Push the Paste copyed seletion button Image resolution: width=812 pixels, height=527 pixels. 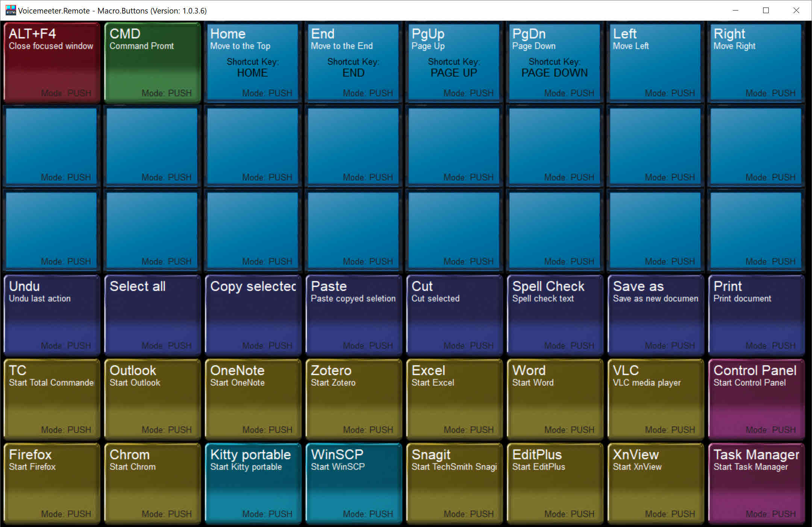[x=354, y=315]
